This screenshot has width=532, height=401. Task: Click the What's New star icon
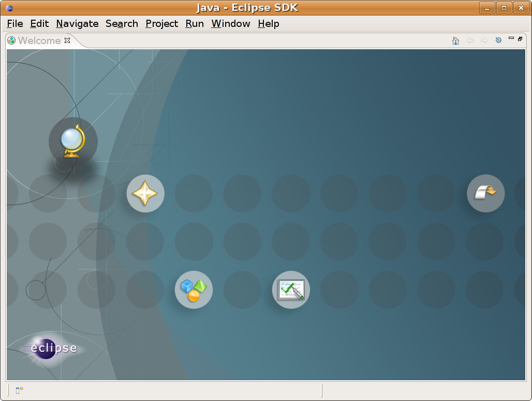pyautogui.click(x=145, y=193)
